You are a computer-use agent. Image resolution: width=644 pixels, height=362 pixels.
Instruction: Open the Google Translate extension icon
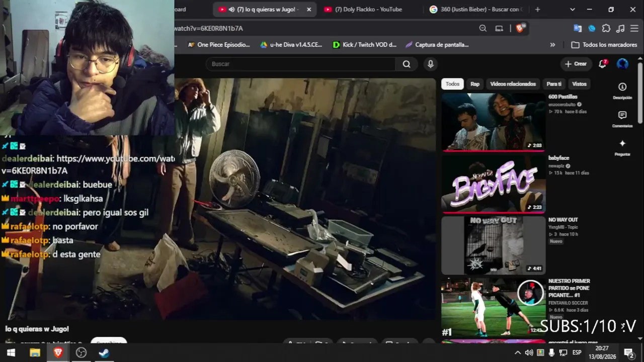pos(578,28)
